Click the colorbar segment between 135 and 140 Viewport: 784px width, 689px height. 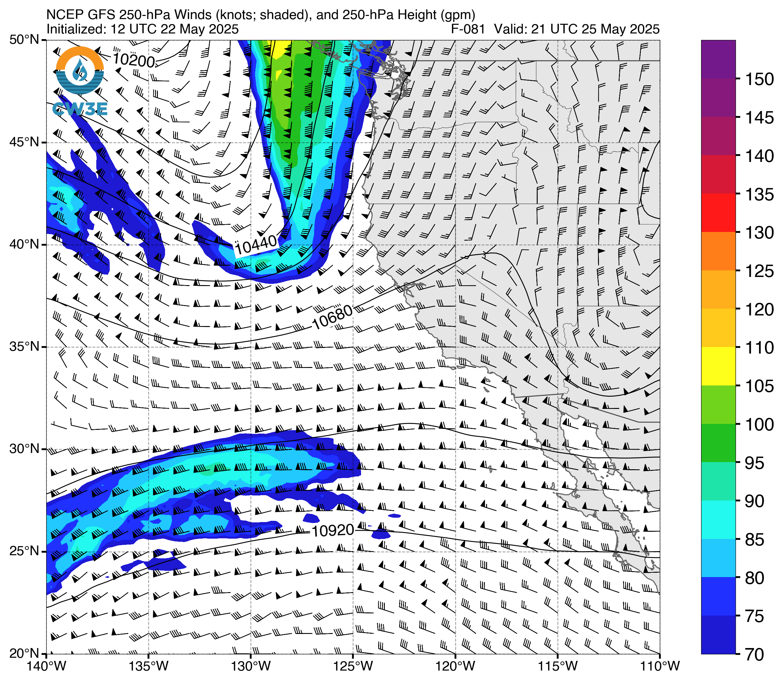tap(718, 174)
